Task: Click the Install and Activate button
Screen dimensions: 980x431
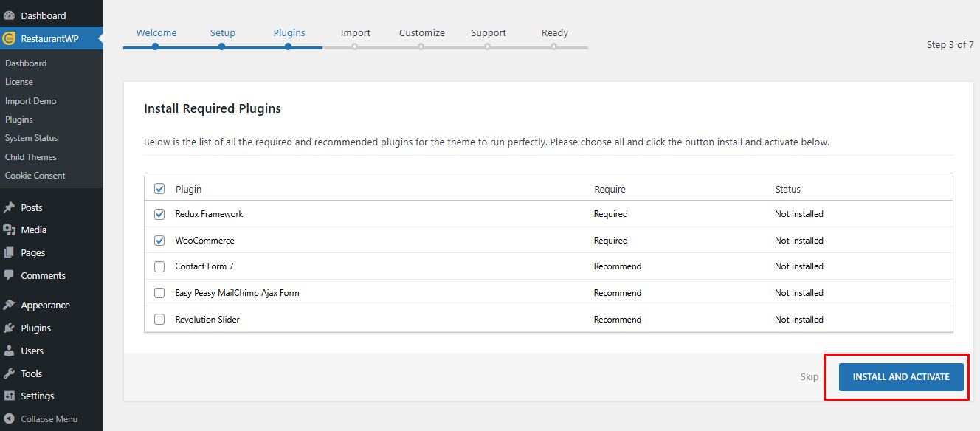Action: click(901, 376)
